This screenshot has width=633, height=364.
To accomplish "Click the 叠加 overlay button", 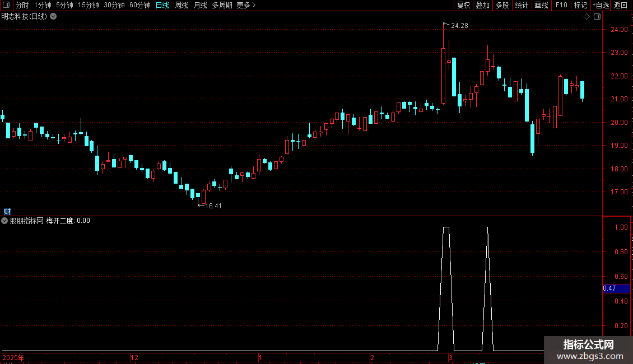I will coord(483,5).
